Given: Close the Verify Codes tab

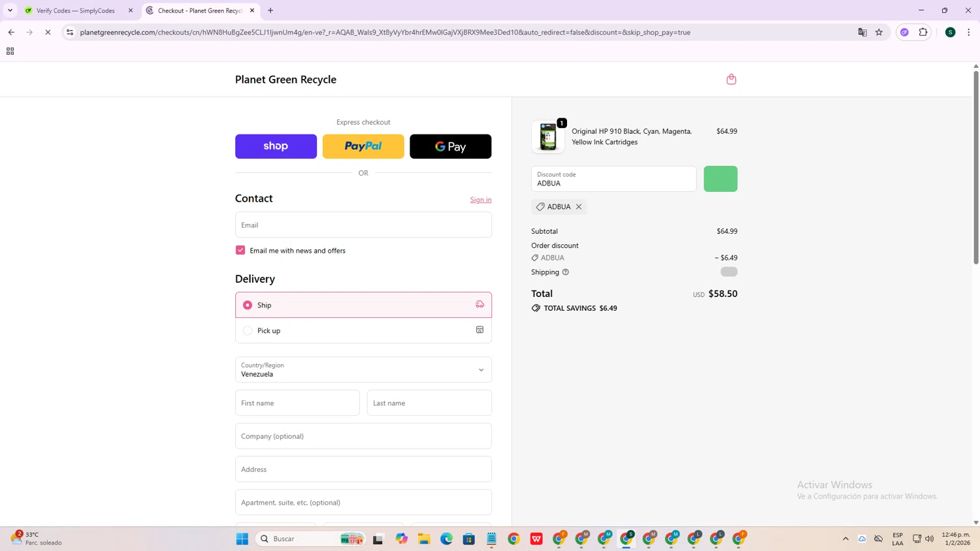Looking at the screenshot, I should coord(131,10).
